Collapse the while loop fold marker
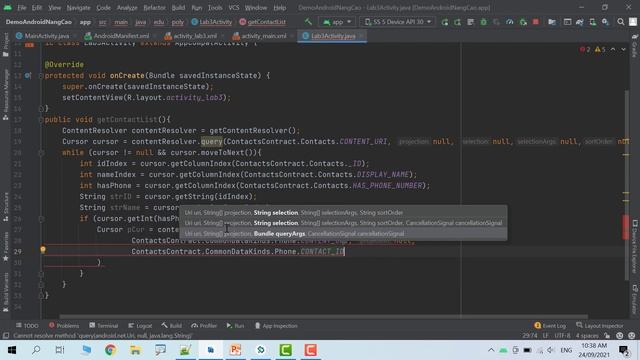 [41, 153]
